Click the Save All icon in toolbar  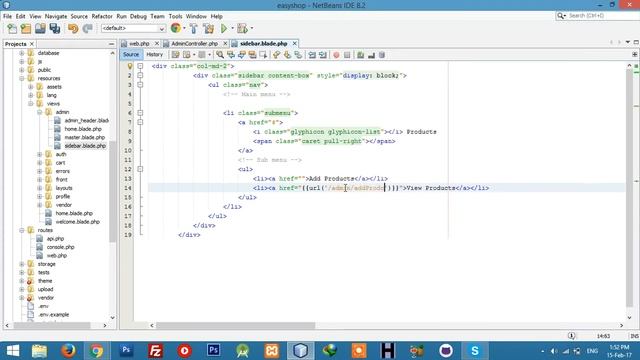pos(55,28)
